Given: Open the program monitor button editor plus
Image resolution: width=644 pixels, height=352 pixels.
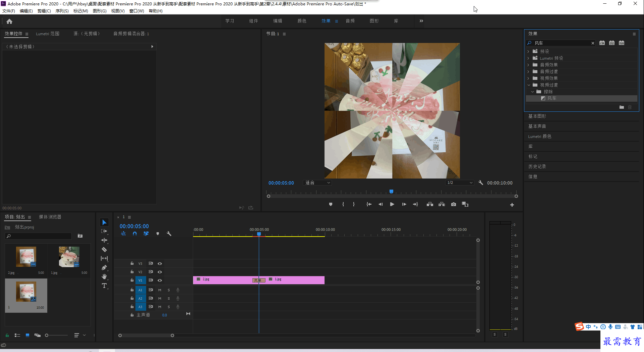Looking at the screenshot, I should point(512,205).
